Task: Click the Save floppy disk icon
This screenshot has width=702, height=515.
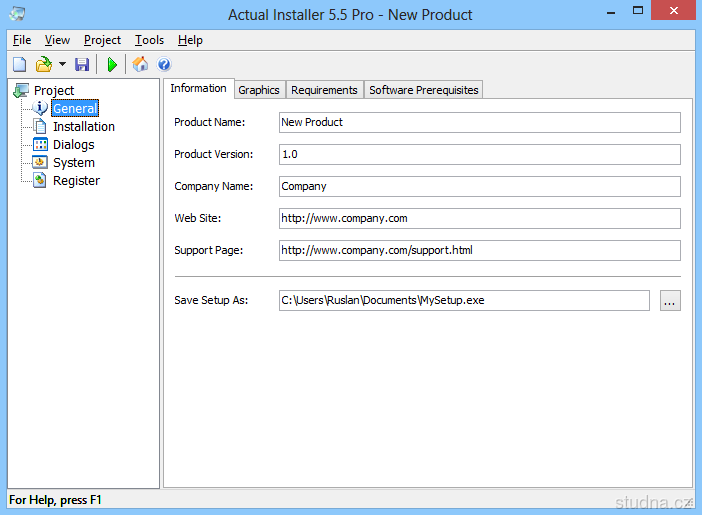Action: [82, 65]
